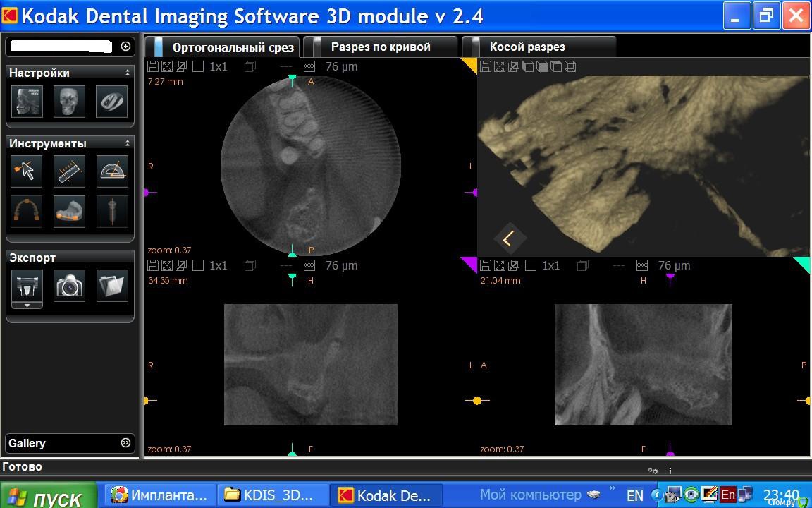This screenshot has width=812, height=508.
Task: Click the annotation arrow pointer tool
Action: 27,171
